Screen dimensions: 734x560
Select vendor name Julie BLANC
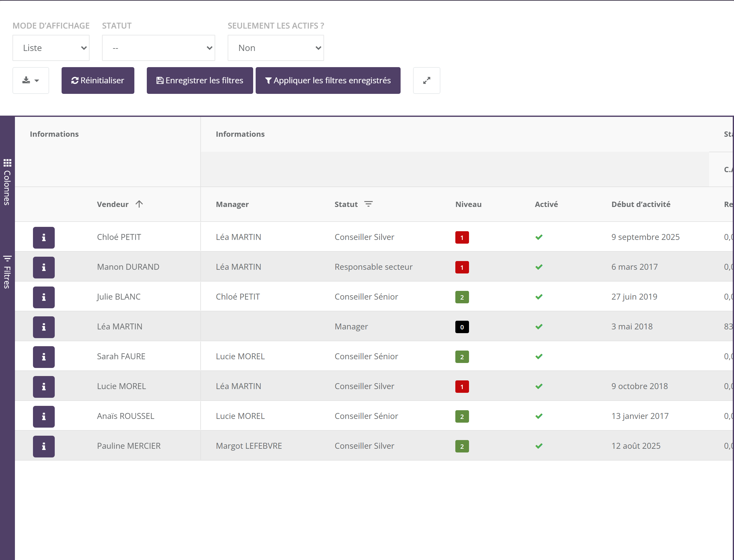pos(118,297)
